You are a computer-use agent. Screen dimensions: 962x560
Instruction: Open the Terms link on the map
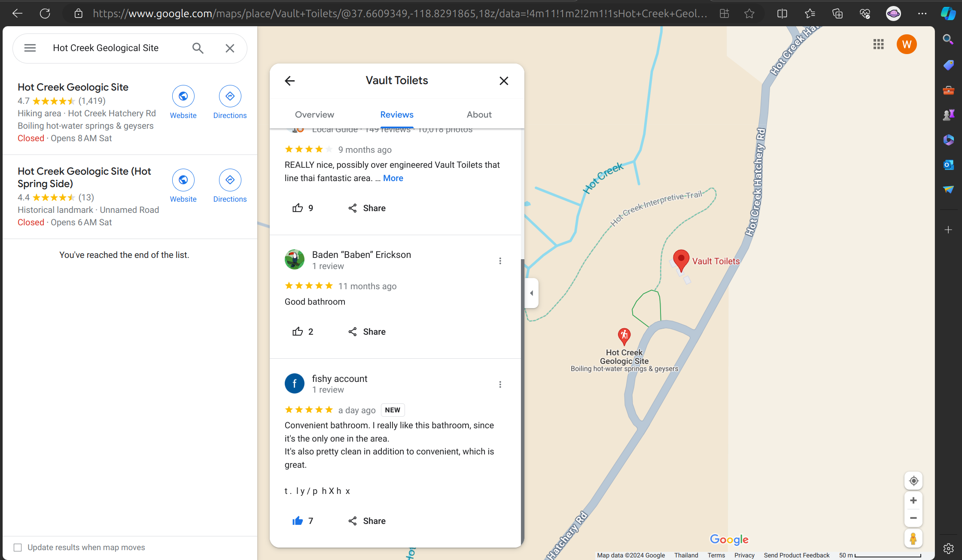pyautogui.click(x=716, y=555)
